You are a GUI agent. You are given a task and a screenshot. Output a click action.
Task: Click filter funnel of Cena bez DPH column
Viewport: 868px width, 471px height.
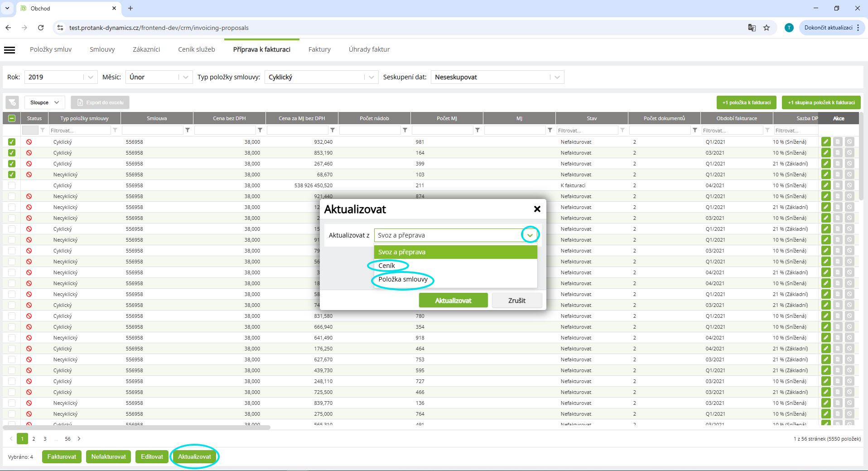tap(260, 130)
